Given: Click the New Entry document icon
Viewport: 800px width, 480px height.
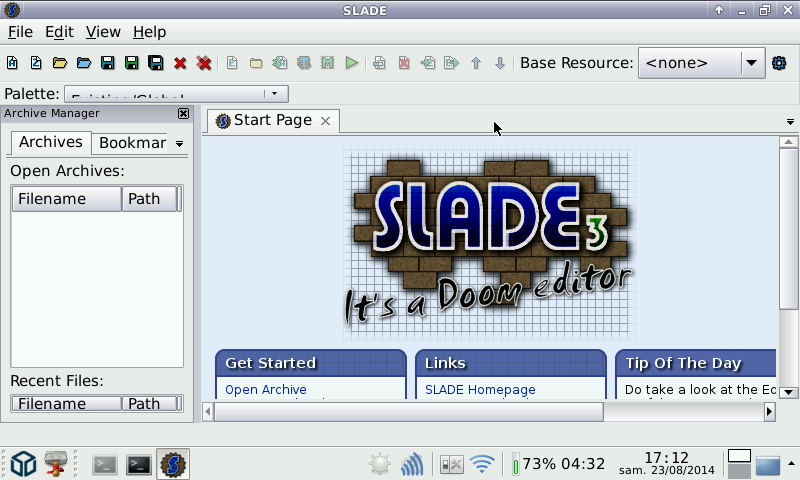Looking at the screenshot, I should [x=232, y=63].
